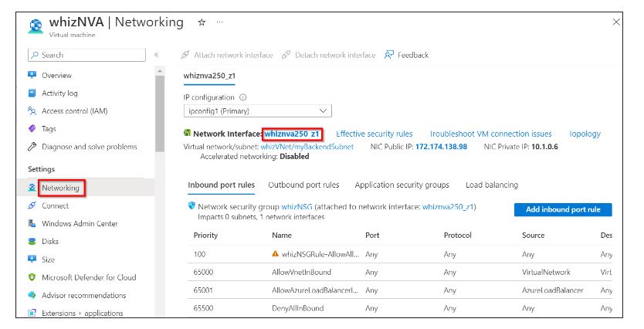The height and width of the screenshot is (329, 644).
Task: Click the whizNVA virtual machine icon
Action: 36,26
